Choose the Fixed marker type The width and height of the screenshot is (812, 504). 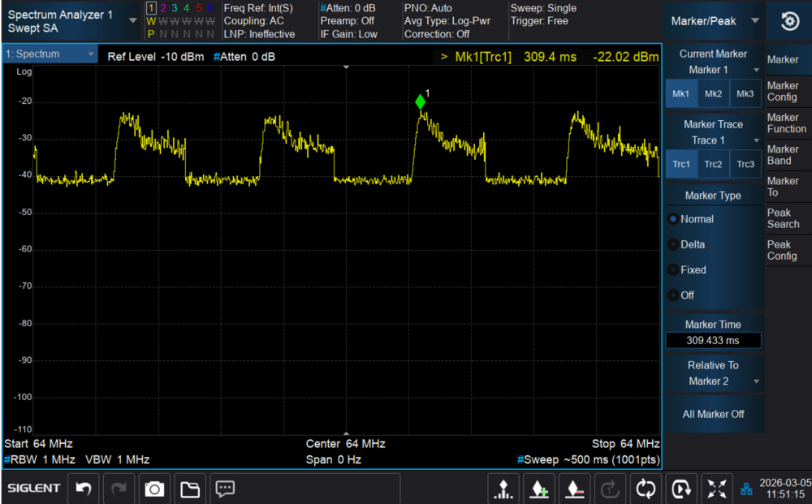[693, 269]
